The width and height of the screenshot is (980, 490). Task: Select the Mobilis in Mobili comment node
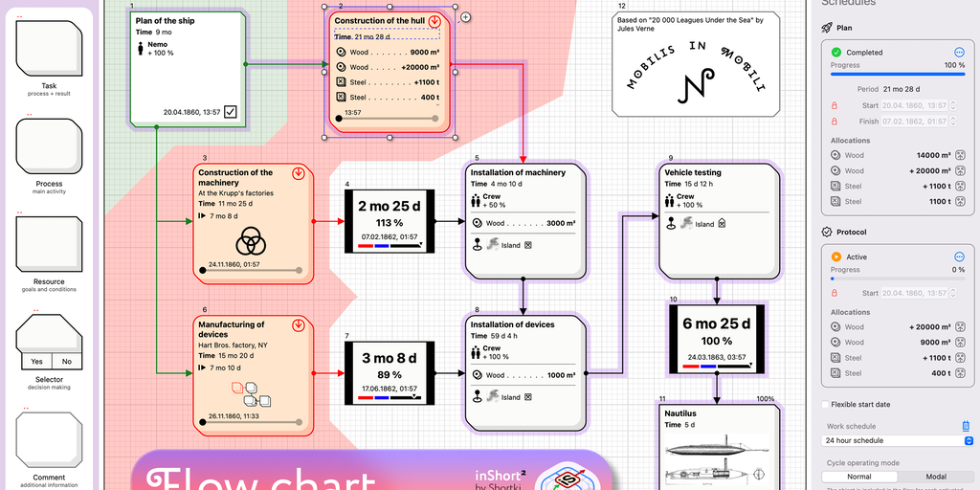point(697,65)
